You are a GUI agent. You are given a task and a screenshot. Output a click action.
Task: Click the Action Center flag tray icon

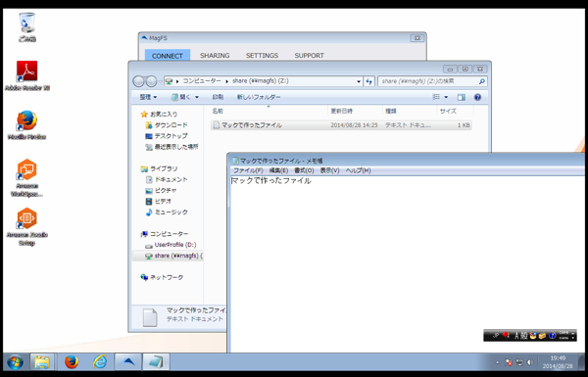point(509,362)
